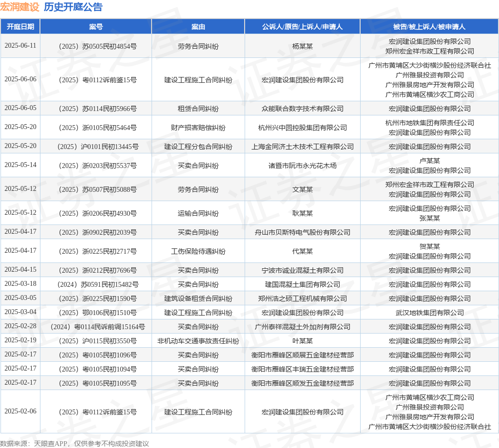This screenshot has height=448, width=499.
Task: Click 租赁合同纠纷 cause cell
Action: [x=198, y=109]
